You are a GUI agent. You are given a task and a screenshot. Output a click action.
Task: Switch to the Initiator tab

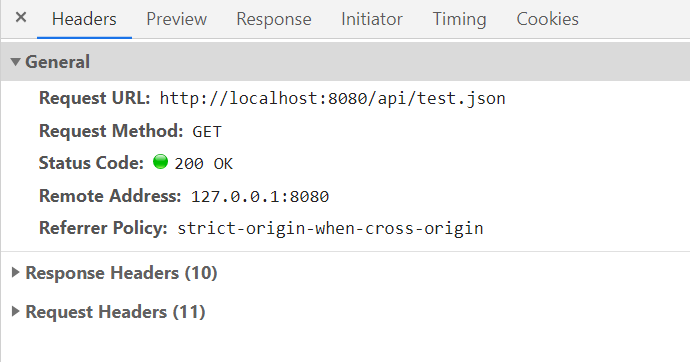click(372, 19)
